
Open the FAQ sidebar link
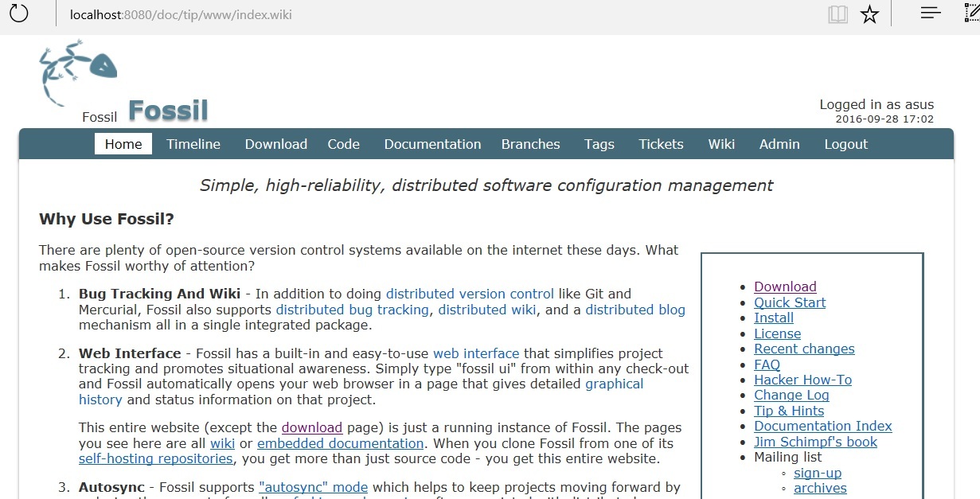(x=767, y=365)
